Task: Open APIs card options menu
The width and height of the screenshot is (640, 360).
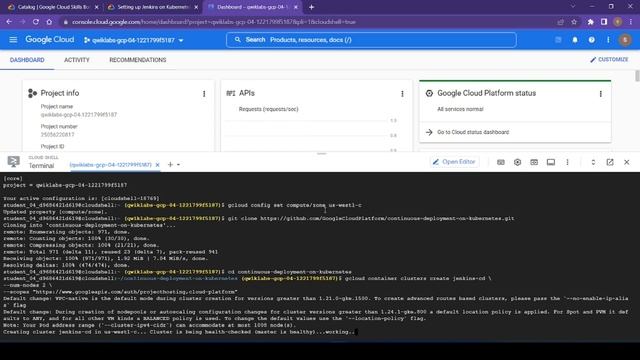Action: [x=402, y=94]
